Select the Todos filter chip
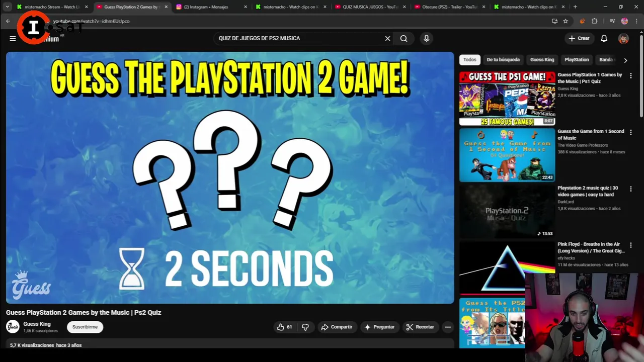The image size is (644, 362). pyautogui.click(x=469, y=59)
